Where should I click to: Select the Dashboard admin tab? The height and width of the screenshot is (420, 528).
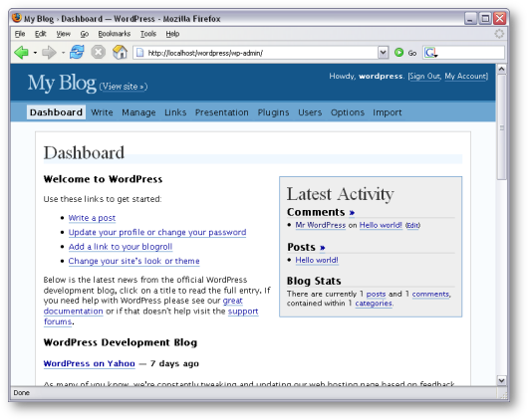[56, 112]
